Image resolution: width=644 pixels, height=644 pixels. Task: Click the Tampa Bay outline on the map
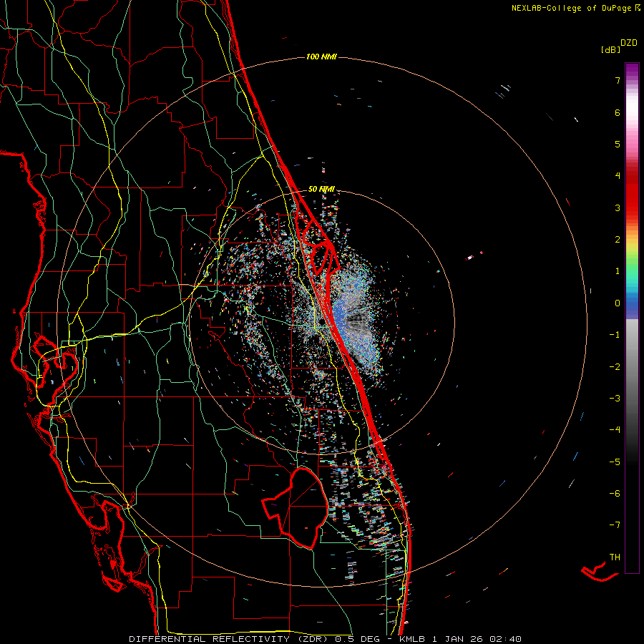[x=57, y=361]
